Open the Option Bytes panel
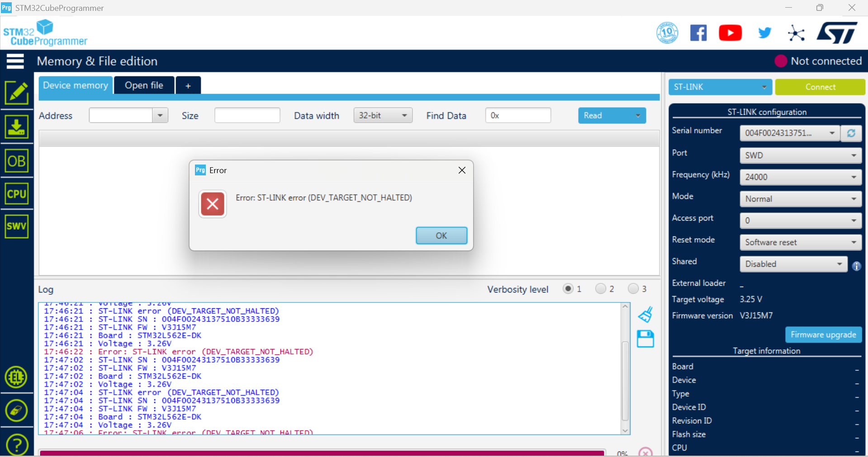 [16, 160]
